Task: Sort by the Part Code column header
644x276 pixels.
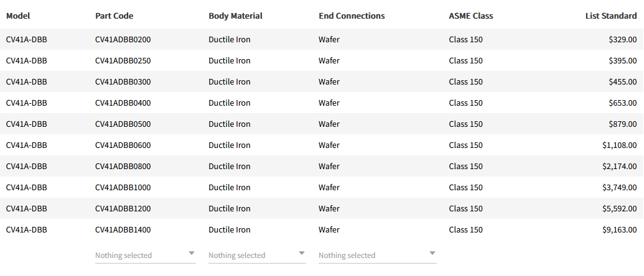Action: click(114, 16)
